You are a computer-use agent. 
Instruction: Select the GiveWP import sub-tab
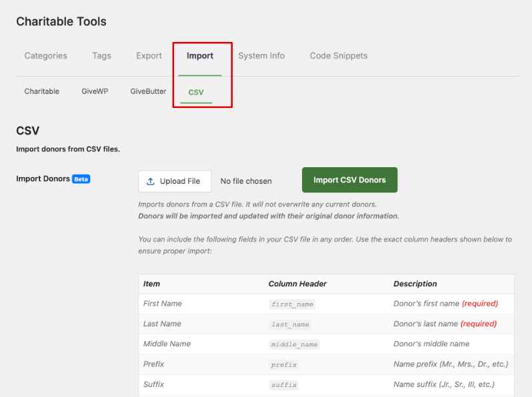[x=95, y=91]
